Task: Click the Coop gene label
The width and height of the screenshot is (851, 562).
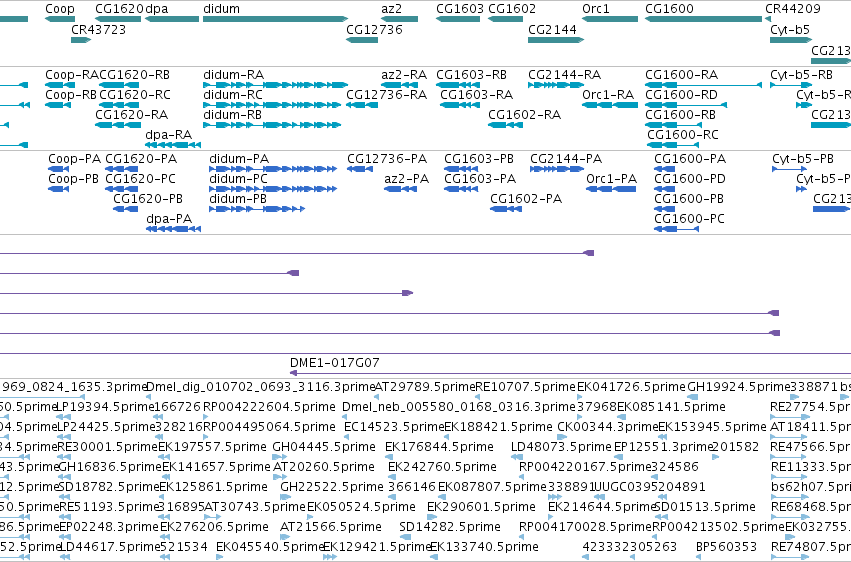Action: pyautogui.click(x=60, y=9)
